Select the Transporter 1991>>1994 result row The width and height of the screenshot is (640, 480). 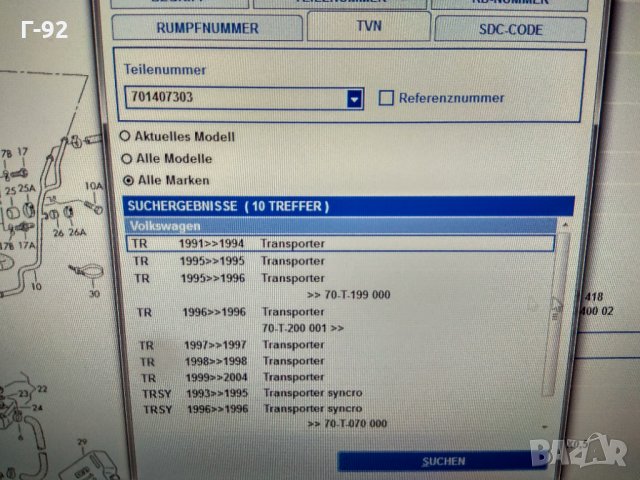click(x=340, y=243)
